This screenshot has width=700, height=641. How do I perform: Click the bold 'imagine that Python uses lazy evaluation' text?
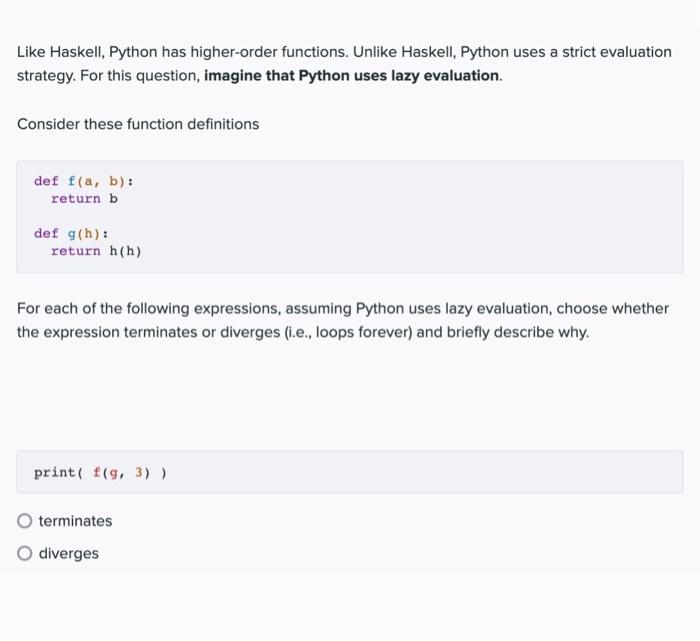351,75
